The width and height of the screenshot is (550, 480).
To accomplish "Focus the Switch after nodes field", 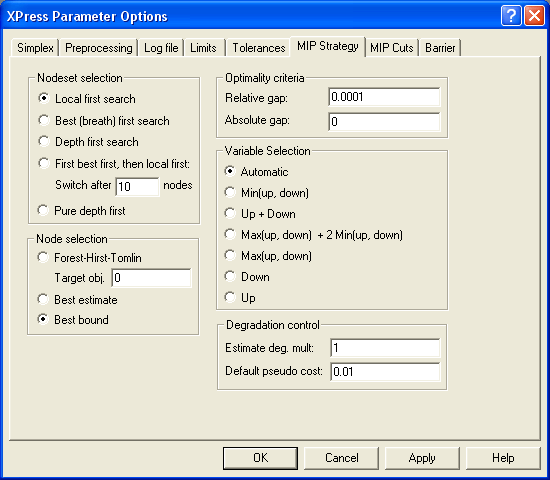I will [x=137, y=186].
